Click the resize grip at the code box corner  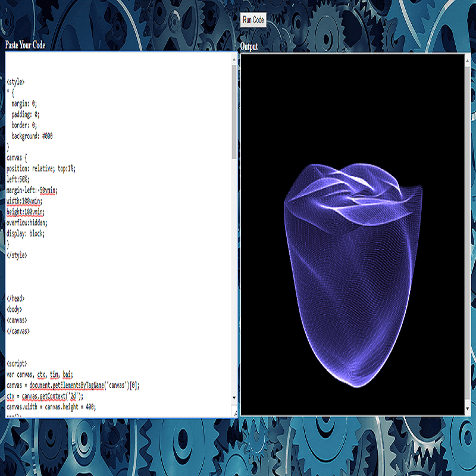234,414
